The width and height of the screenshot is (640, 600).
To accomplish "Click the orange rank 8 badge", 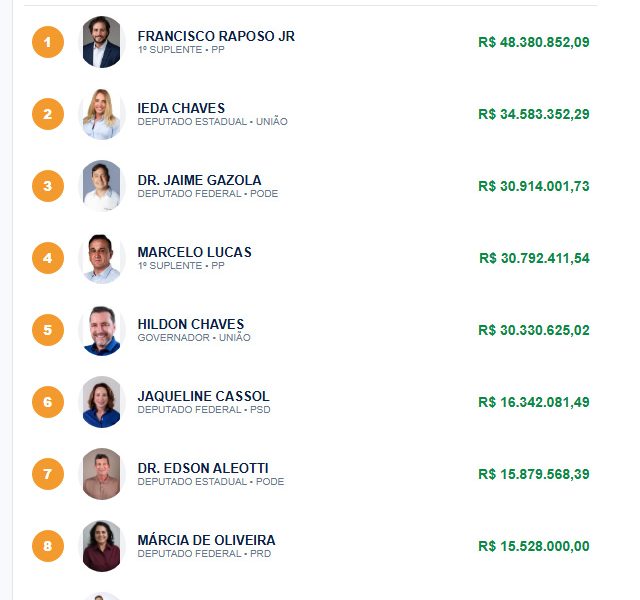I will (48, 546).
